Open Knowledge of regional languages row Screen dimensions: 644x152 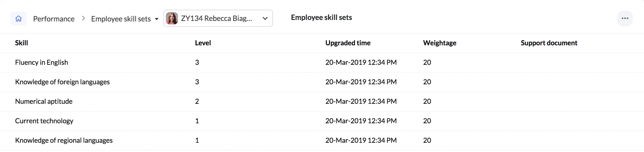coord(322,140)
